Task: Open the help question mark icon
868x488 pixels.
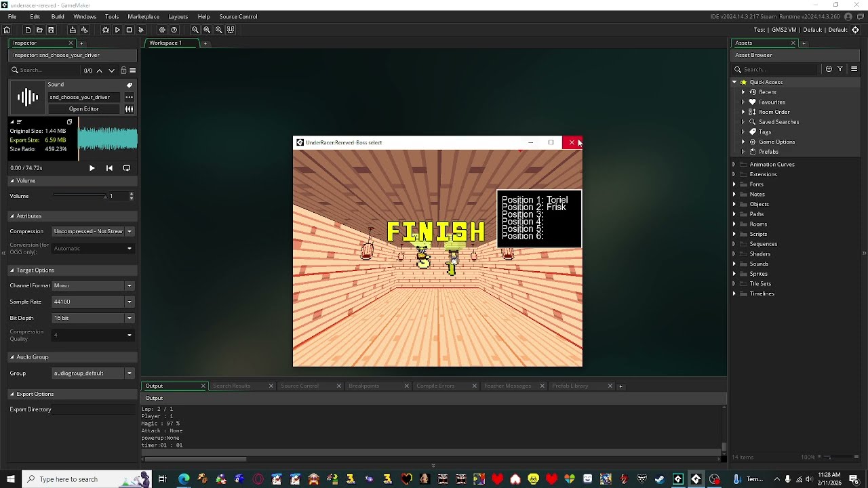Action: [174, 30]
